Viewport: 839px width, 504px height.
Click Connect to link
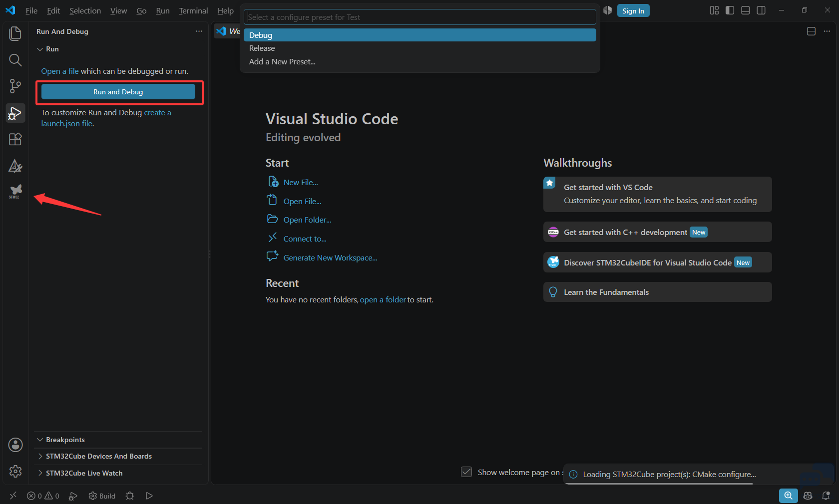point(305,239)
